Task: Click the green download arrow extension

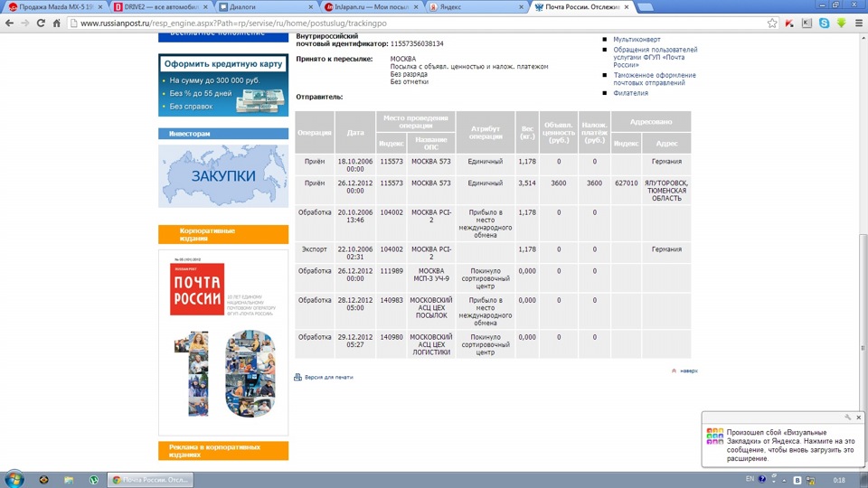Action: pos(842,23)
